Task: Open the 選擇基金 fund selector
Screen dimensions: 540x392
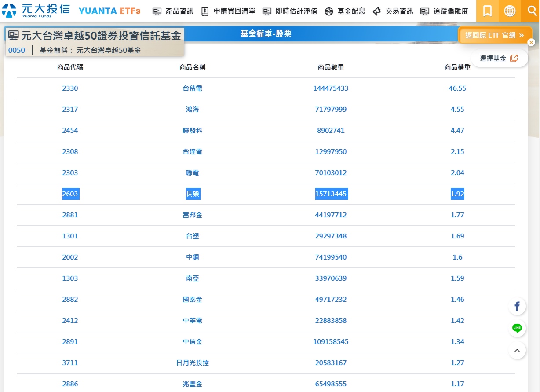Action: (499, 58)
